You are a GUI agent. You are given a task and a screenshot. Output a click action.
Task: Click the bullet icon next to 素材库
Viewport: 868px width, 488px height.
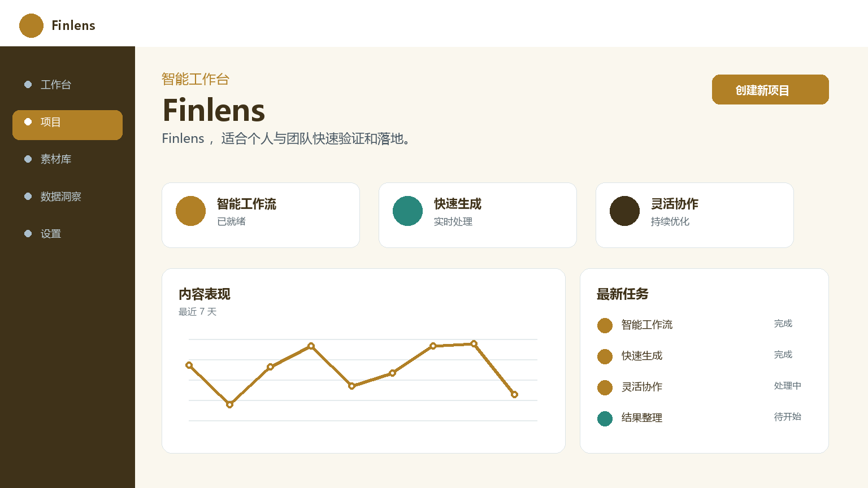[x=28, y=159]
